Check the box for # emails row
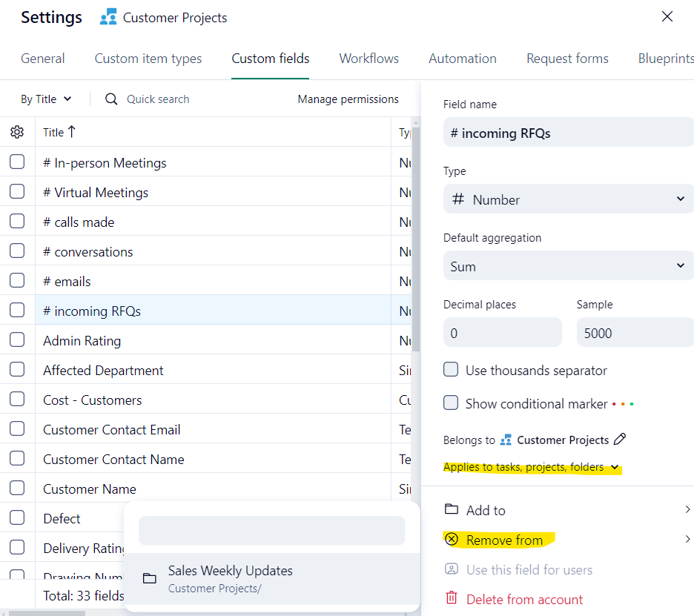 click(x=17, y=281)
